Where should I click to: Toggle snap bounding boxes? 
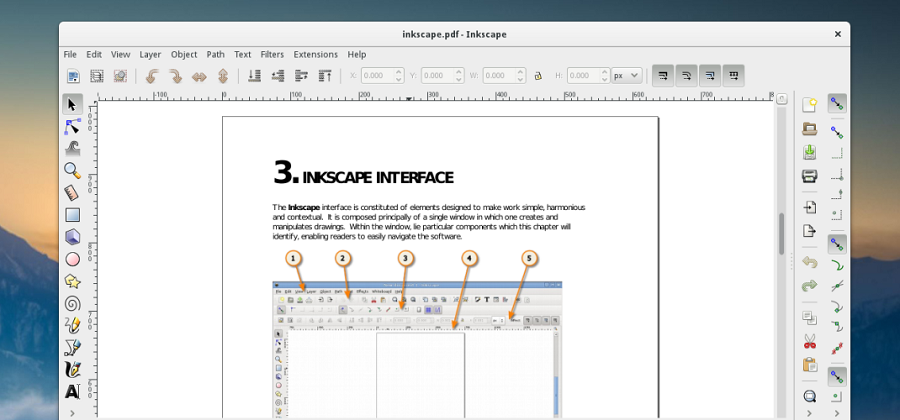coord(837,132)
